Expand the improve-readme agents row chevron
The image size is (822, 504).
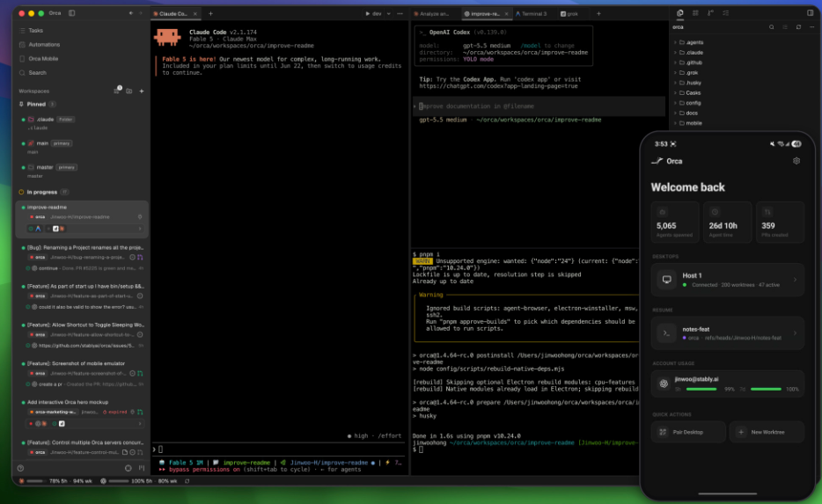click(x=140, y=229)
